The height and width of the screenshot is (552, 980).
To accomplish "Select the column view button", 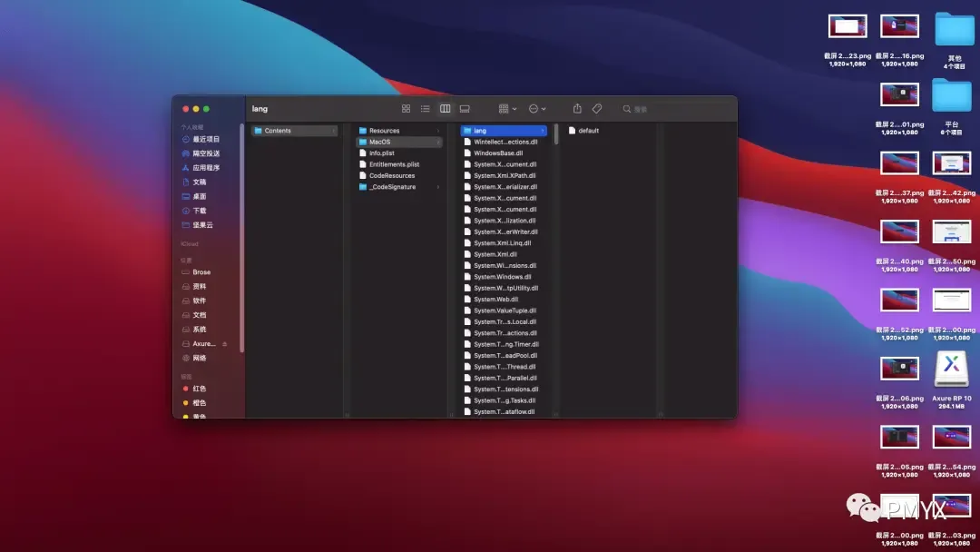I will 445,109.
